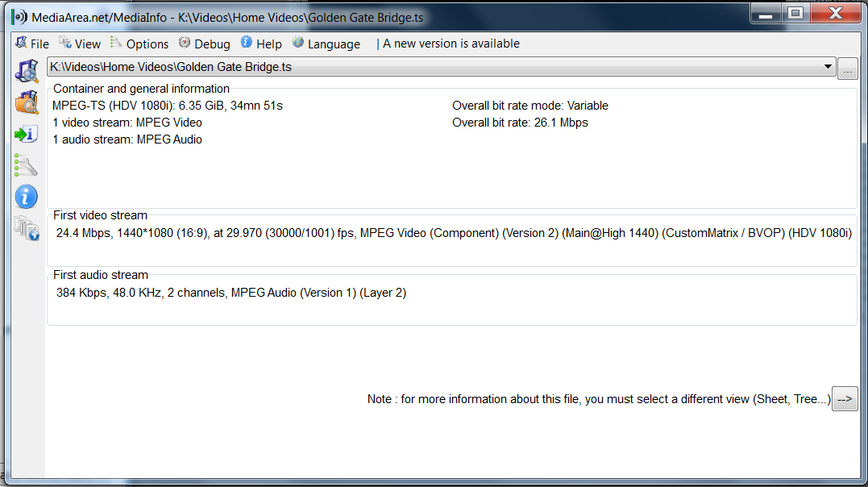Viewport: 868px width, 487px height.
Task: Click '1 video stream: MPEG Video' line
Action: pyautogui.click(x=127, y=123)
